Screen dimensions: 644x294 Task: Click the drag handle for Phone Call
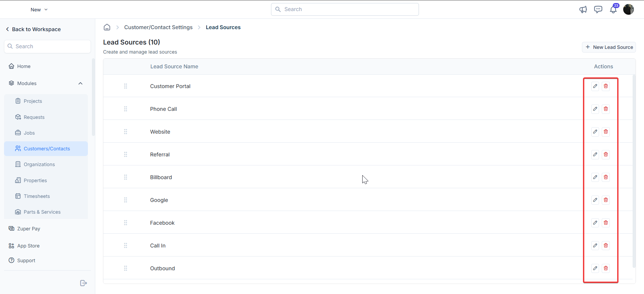[x=125, y=109]
